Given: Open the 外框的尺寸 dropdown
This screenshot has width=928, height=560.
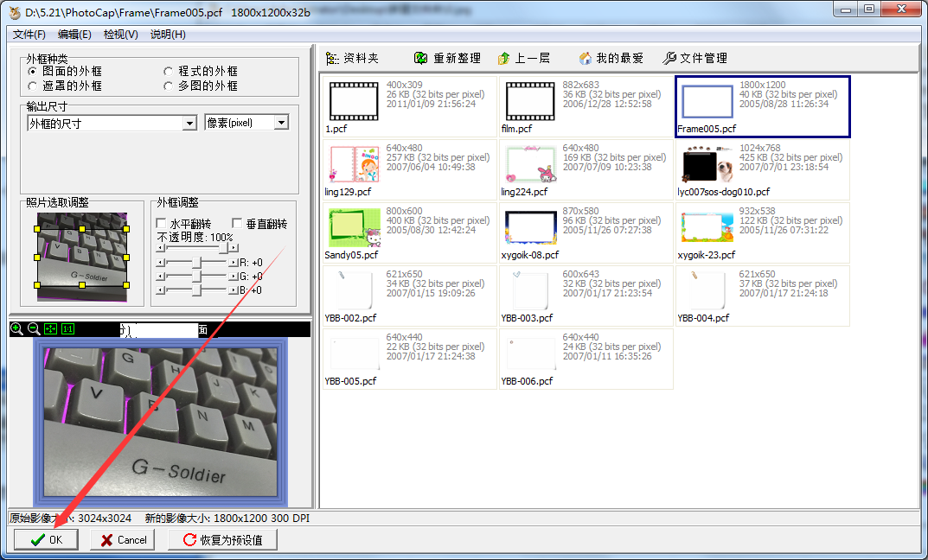Looking at the screenshot, I should (x=190, y=122).
